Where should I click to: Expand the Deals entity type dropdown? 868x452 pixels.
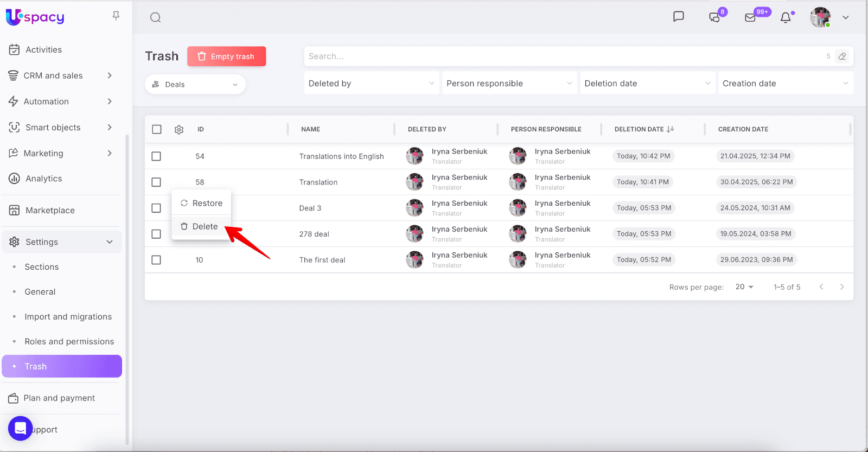(195, 85)
